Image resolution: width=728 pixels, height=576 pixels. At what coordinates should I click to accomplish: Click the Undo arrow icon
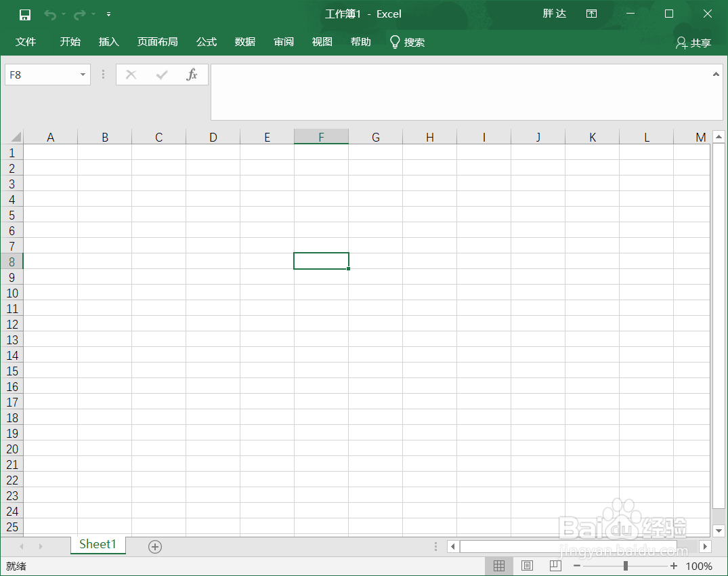pos(49,15)
